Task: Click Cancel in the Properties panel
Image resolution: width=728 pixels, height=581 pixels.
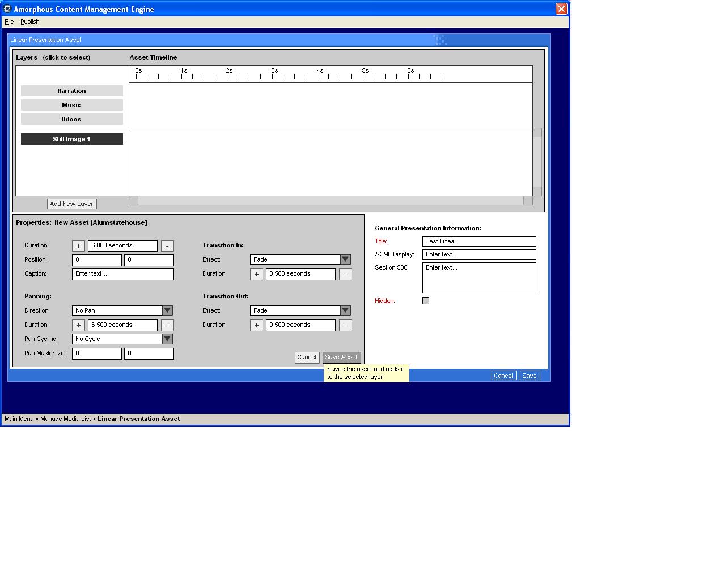Action: 307,357
